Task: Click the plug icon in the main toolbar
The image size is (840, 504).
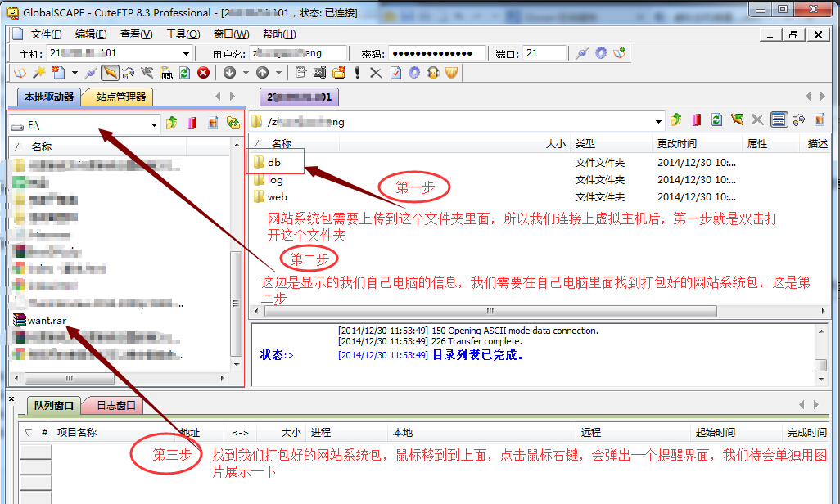Action: coord(91,72)
